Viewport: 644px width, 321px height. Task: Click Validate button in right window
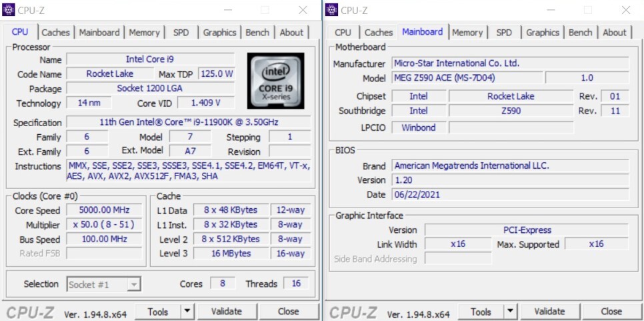click(550, 312)
